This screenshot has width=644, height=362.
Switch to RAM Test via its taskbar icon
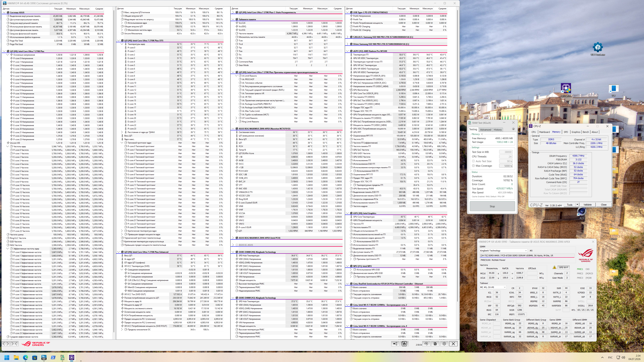(x=62, y=357)
